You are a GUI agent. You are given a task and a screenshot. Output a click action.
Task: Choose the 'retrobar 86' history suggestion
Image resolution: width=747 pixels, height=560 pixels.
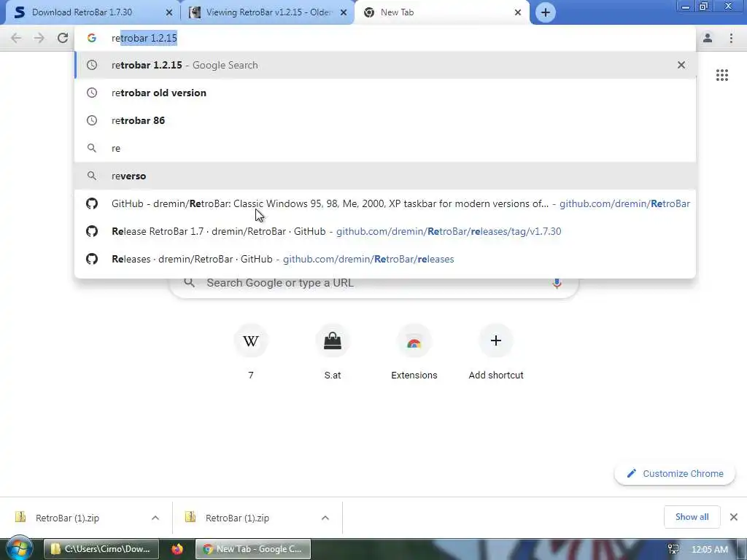pyautogui.click(x=385, y=120)
